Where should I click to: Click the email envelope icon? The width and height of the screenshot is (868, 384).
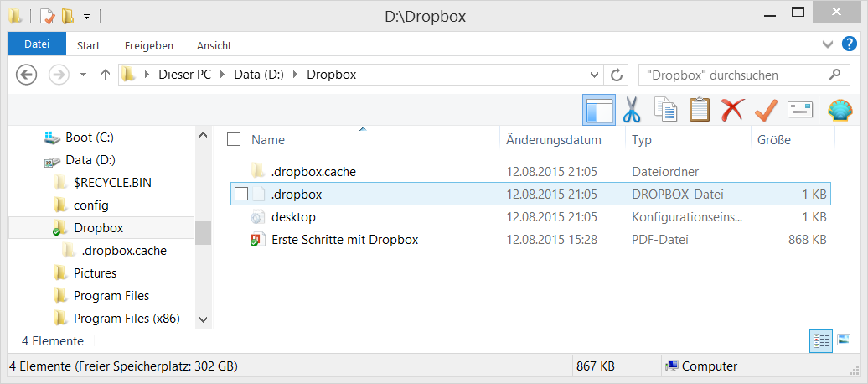point(800,109)
